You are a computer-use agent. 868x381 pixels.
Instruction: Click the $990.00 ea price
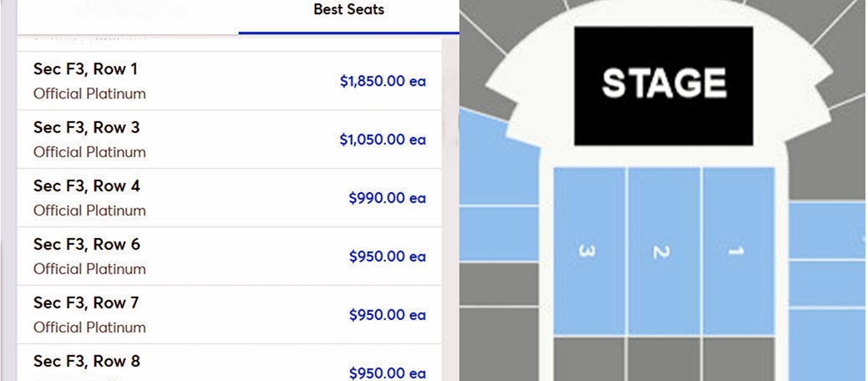[387, 198]
